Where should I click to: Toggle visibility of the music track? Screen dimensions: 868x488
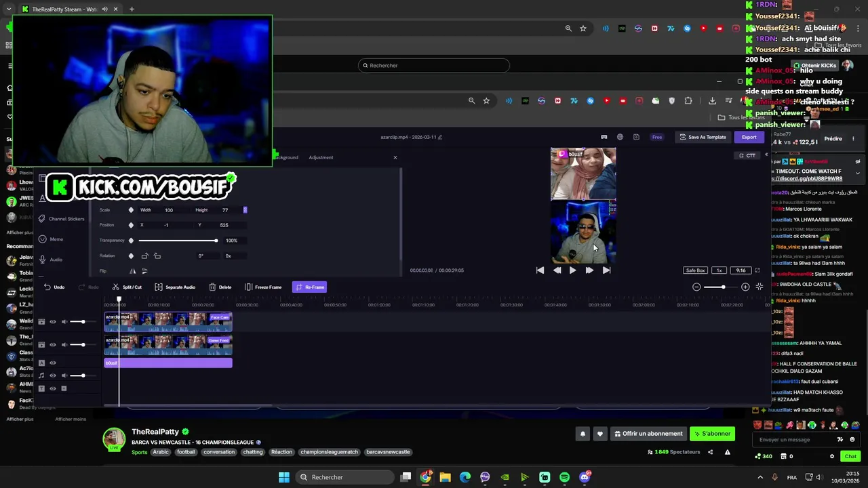(53, 375)
